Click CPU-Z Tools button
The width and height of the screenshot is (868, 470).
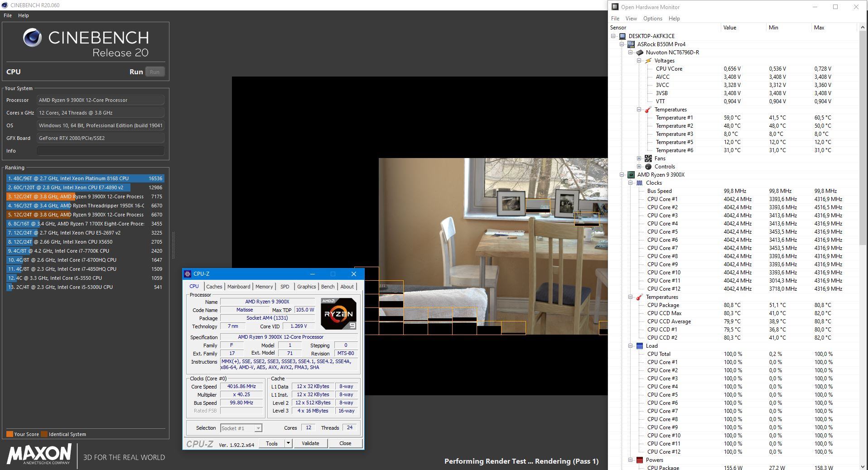272,443
